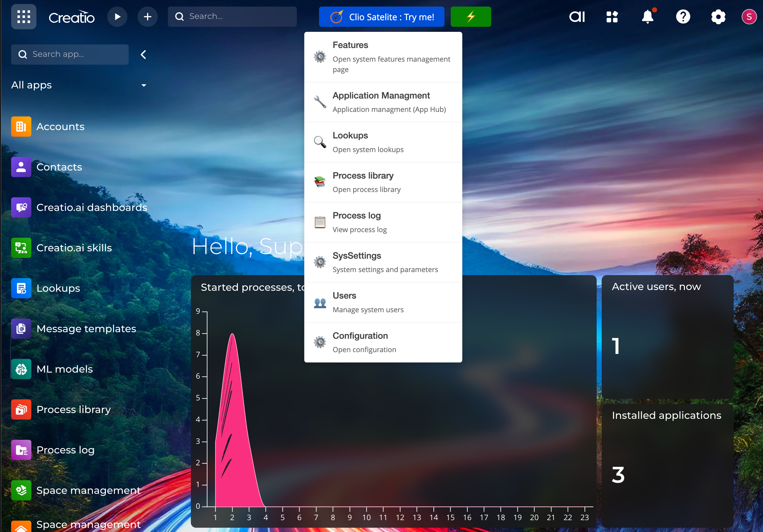Image resolution: width=763 pixels, height=532 pixels.
Task: Click the Clio Satelite Try me button
Action: (381, 17)
